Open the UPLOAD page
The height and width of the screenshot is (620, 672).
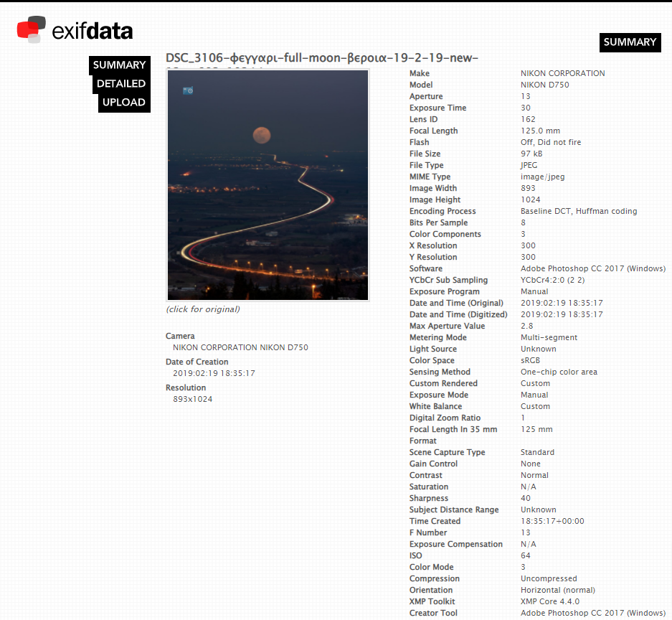pyautogui.click(x=124, y=103)
